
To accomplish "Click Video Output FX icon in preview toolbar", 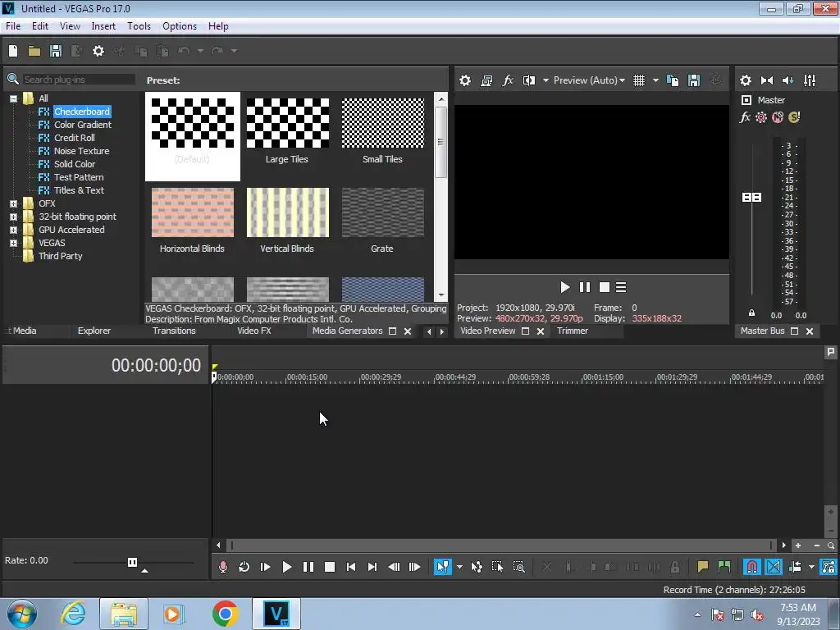I will pyautogui.click(x=507, y=80).
